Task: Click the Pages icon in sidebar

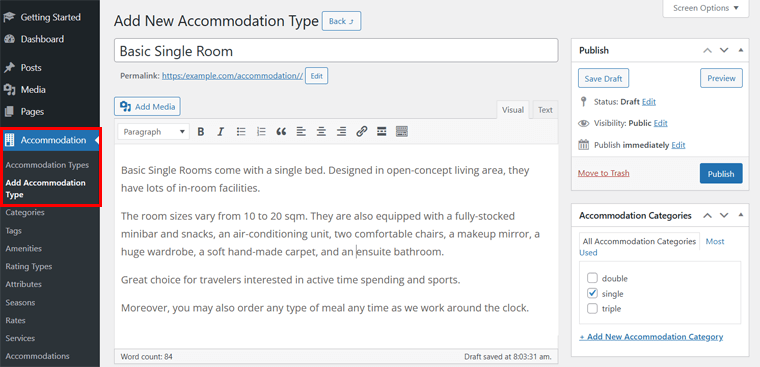Action: 9,112
